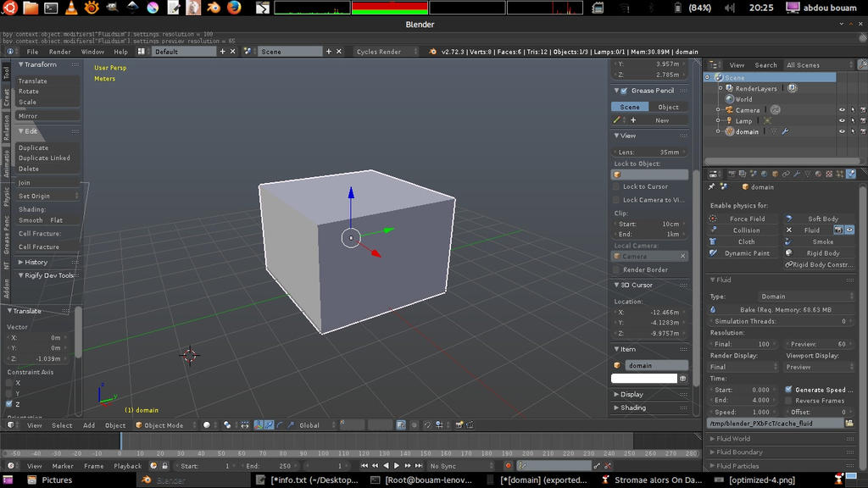Click the 3D view editor type cube icon

10,425
